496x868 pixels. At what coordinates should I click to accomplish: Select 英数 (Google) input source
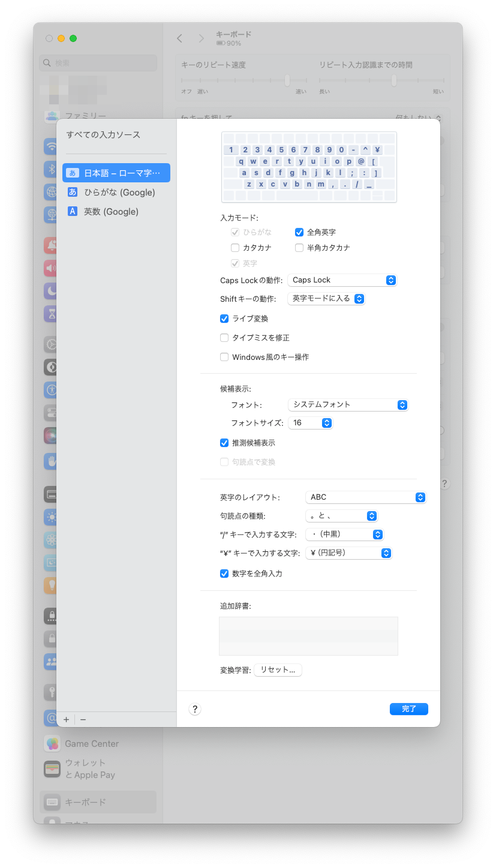tap(116, 211)
